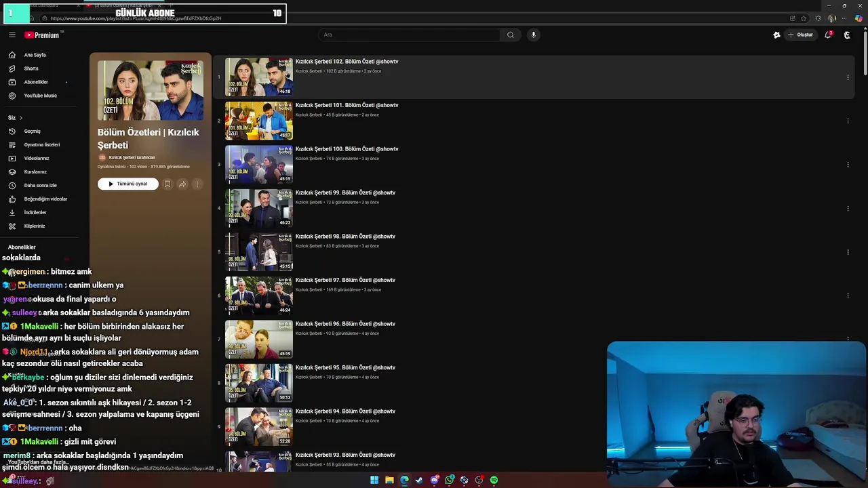The height and width of the screenshot is (488, 868).
Task: Open Kızılcık Şerbeti 94. Bölüm Özeti title
Action: (x=345, y=411)
